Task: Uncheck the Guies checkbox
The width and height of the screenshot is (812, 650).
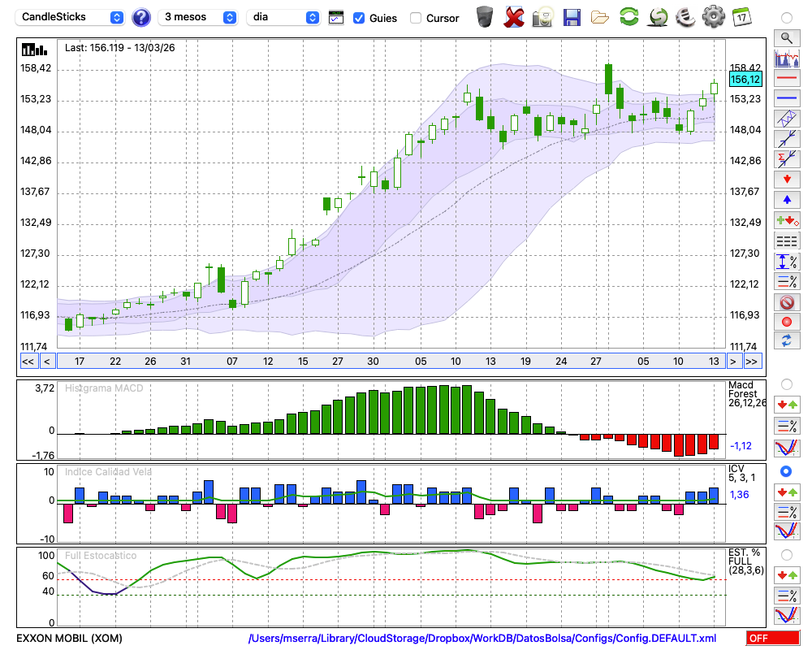Action: tap(359, 18)
